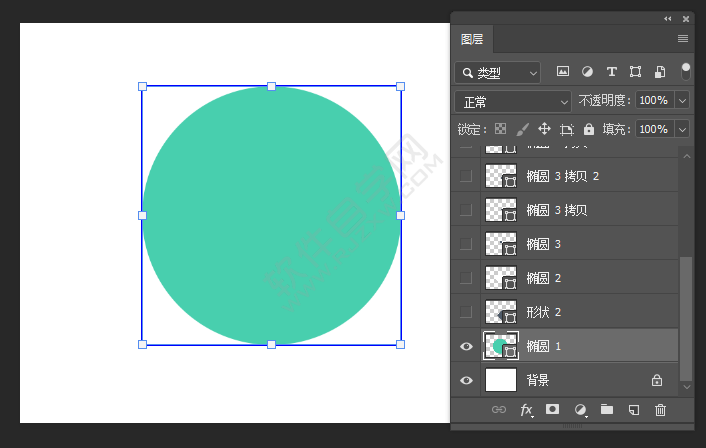Screen dimensions: 706x448
Task: Delete layer with trash icon
Action: click(x=660, y=410)
